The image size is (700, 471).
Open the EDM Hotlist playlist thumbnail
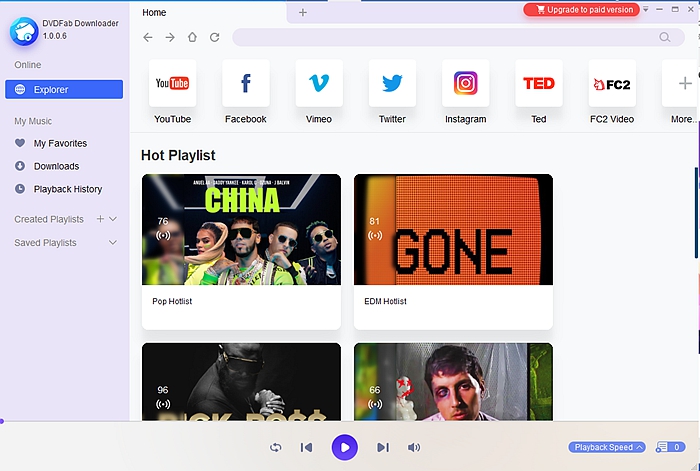453,229
